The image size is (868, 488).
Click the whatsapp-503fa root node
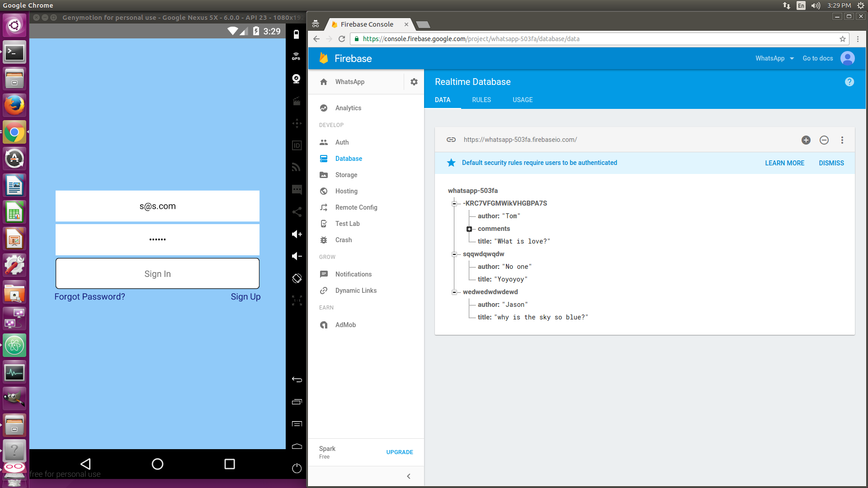(472, 191)
